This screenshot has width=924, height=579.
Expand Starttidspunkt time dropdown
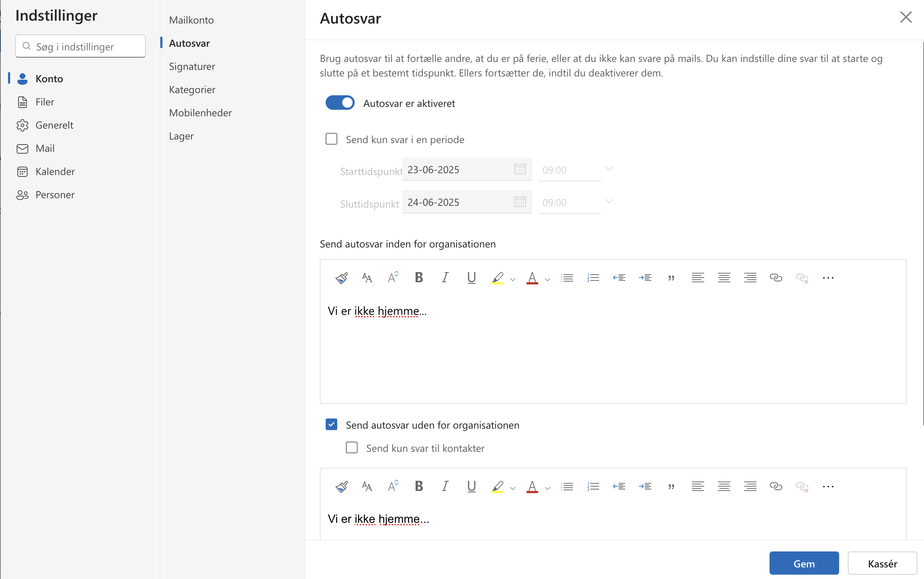tap(609, 168)
